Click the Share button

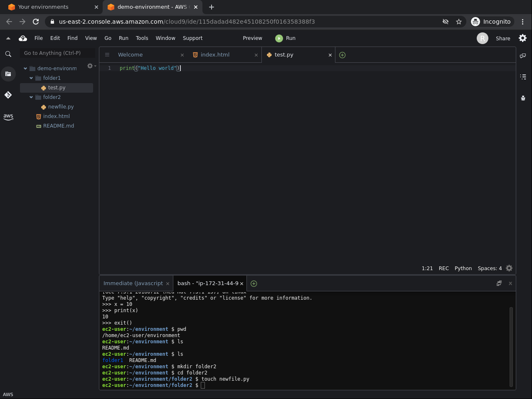[x=502, y=38]
